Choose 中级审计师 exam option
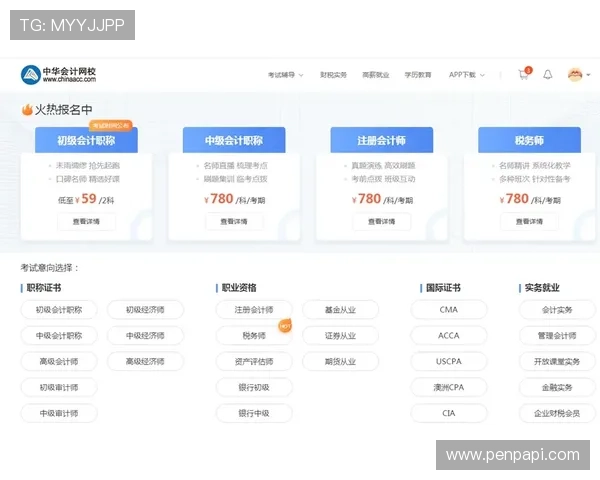600x480 pixels. click(x=59, y=413)
